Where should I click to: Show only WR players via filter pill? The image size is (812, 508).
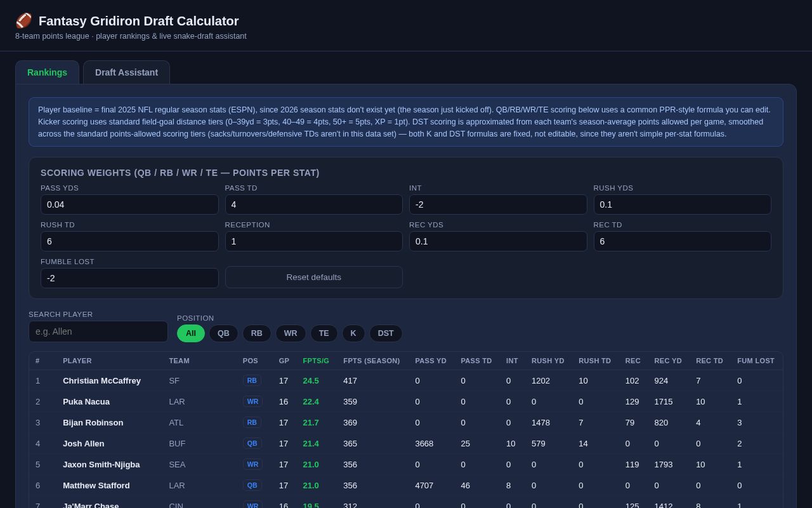tap(291, 333)
